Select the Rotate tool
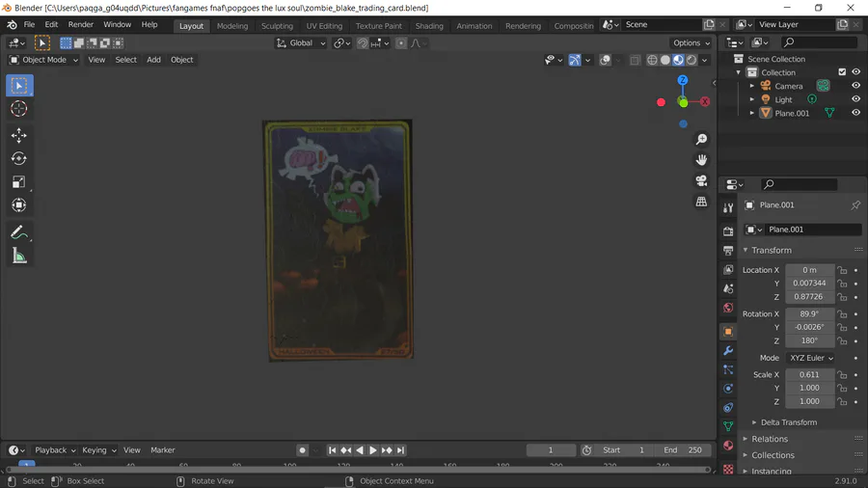868x488 pixels. 19,159
